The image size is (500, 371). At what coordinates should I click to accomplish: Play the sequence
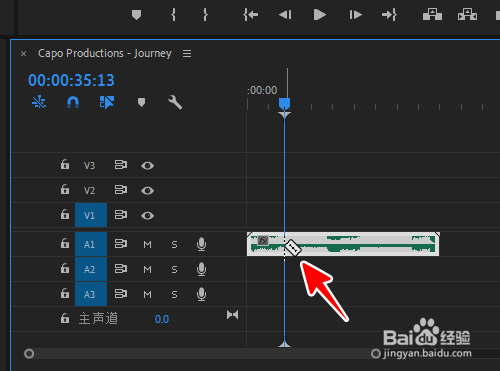[320, 15]
